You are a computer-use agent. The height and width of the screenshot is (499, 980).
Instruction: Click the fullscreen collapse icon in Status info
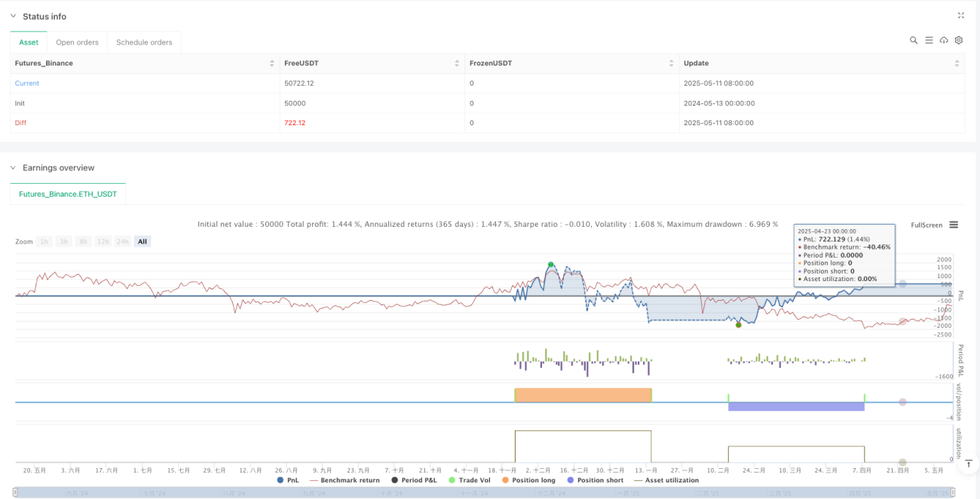pyautogui.click(x=960, y=15)
